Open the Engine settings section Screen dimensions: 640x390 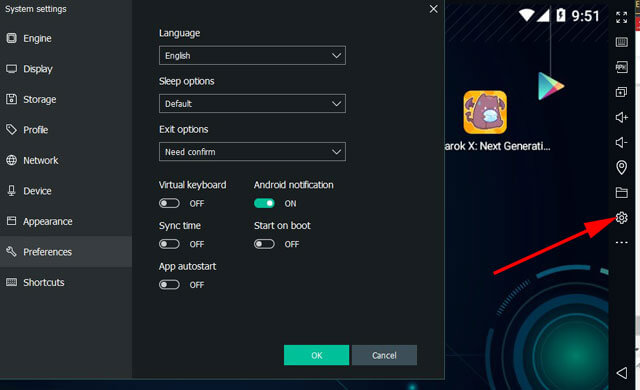pyautogui.click(x=65, y=38)
